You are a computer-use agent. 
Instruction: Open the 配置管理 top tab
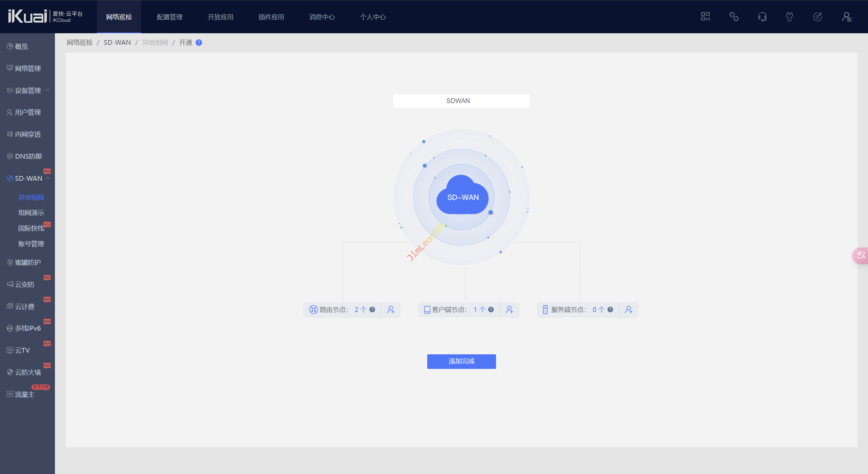point(170,17)
